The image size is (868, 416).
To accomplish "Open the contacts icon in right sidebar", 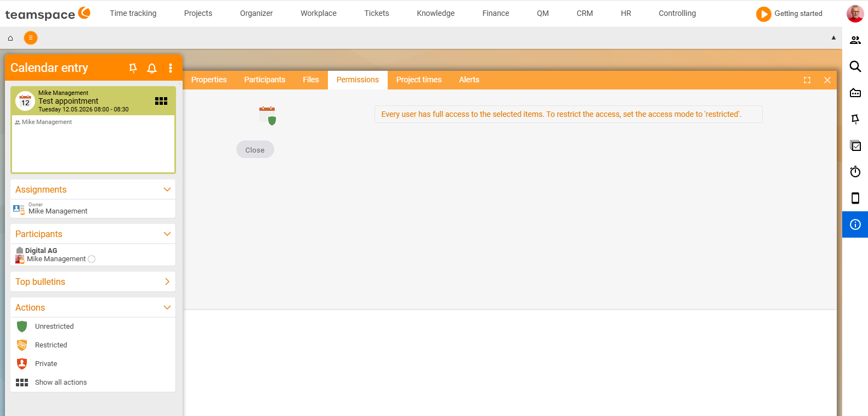I will [855, 40].
